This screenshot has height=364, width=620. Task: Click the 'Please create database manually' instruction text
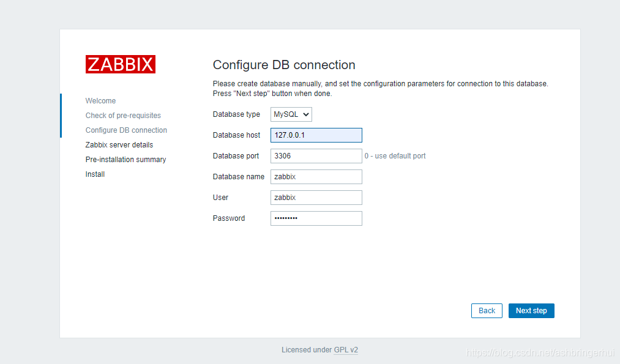click(x=380, y=89)
